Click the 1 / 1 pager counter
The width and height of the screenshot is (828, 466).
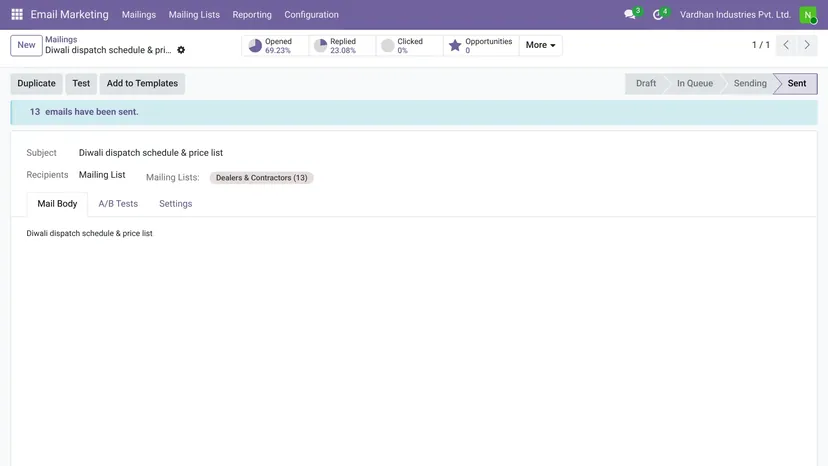[x=761, y=45]
